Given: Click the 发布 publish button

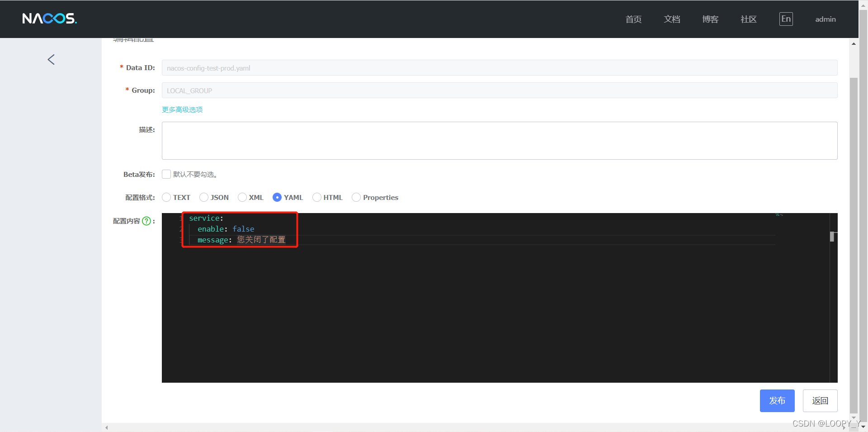Looking at the screenshot, I should (x=777, y=401).
